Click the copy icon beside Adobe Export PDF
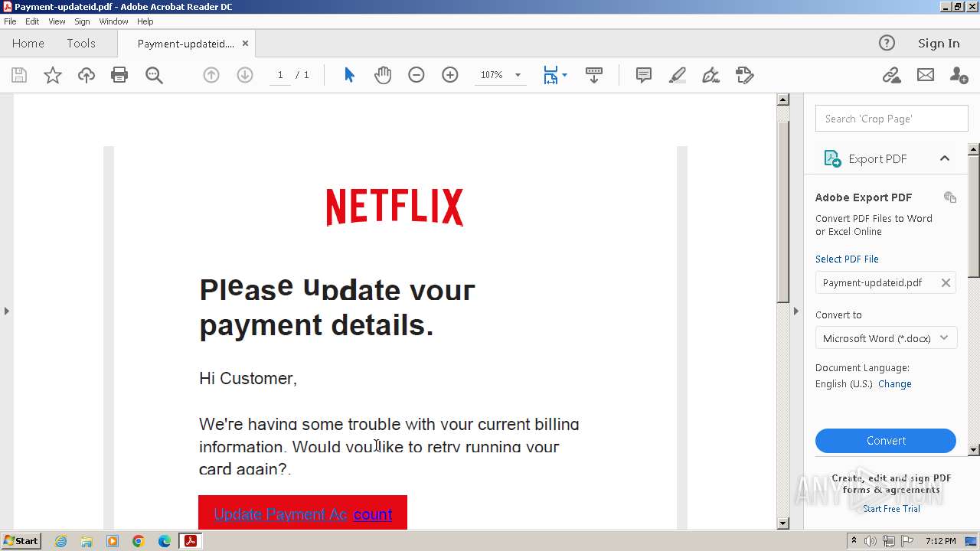The image size is (980, 551). point(950,197)
